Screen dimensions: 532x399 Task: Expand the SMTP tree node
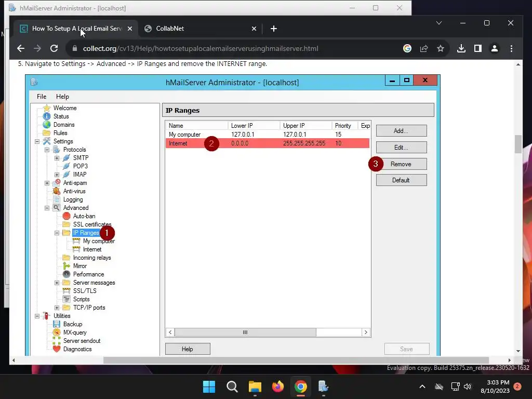click(x=57, y=158)
